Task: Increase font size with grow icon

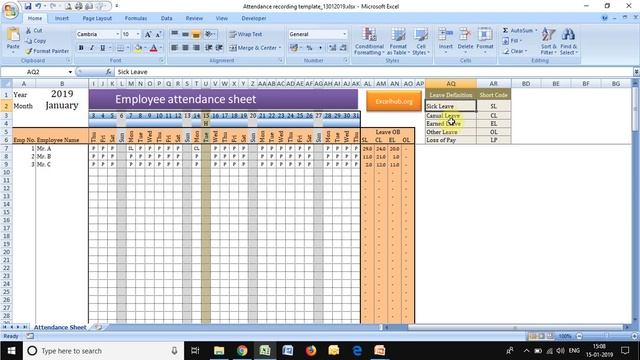Action: 148,34
